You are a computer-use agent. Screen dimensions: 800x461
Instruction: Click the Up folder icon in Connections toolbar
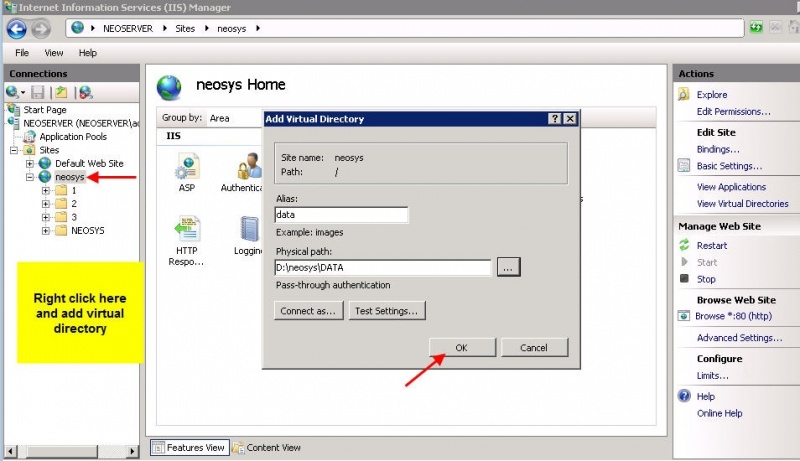(x=61, y=92)
